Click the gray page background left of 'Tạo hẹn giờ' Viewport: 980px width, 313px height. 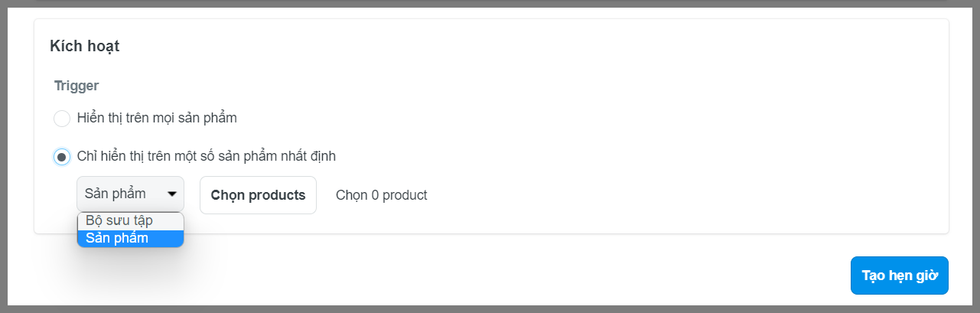[536, 276]
